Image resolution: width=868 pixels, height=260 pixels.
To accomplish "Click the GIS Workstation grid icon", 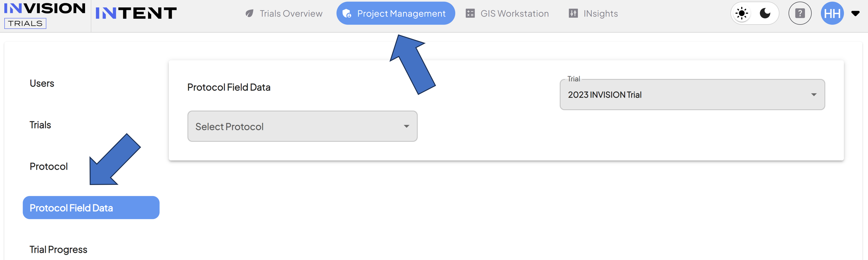I will pos(470,14).
